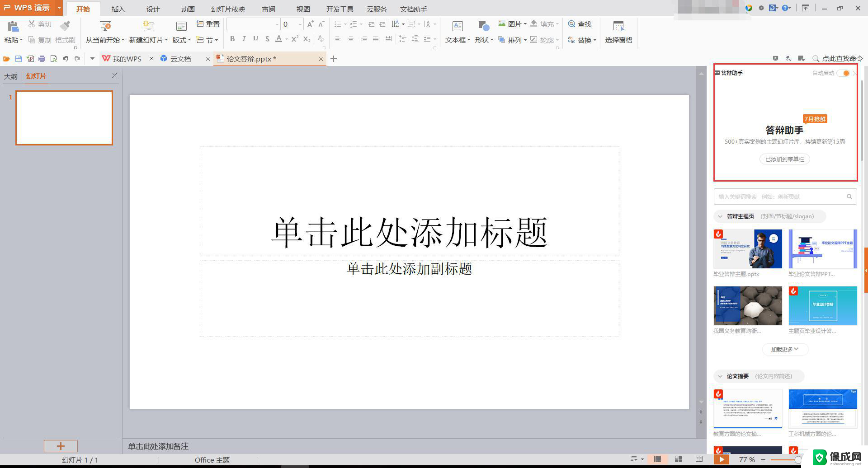Open the Insert (插入) ribbon tab

coord(118,9)
